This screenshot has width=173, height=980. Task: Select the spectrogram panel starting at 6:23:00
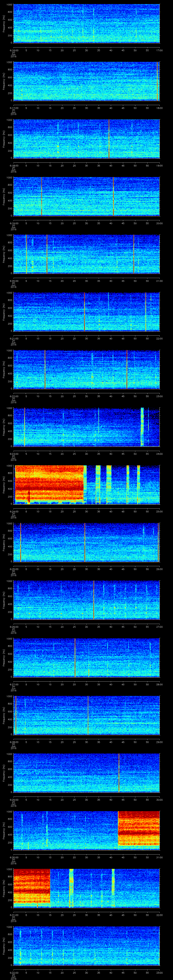87,427
